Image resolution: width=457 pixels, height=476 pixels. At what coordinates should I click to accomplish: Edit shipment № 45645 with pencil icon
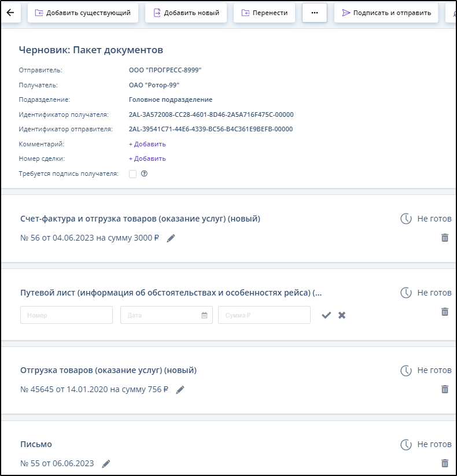click(180, 390)
